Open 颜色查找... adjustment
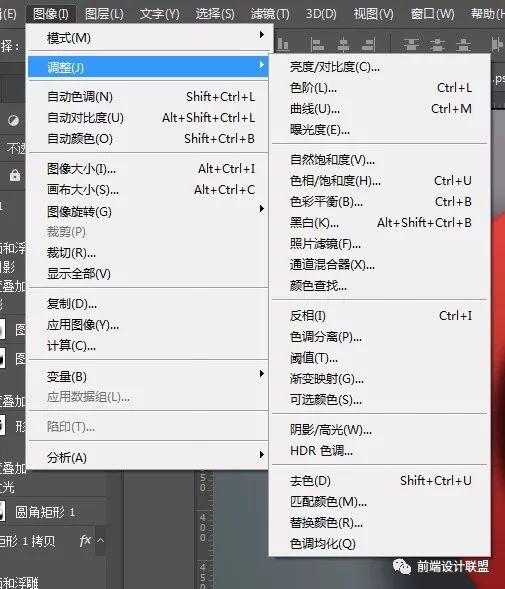Image resolution: width=505 pixels, height=589 pixels. tap(380, 286)
